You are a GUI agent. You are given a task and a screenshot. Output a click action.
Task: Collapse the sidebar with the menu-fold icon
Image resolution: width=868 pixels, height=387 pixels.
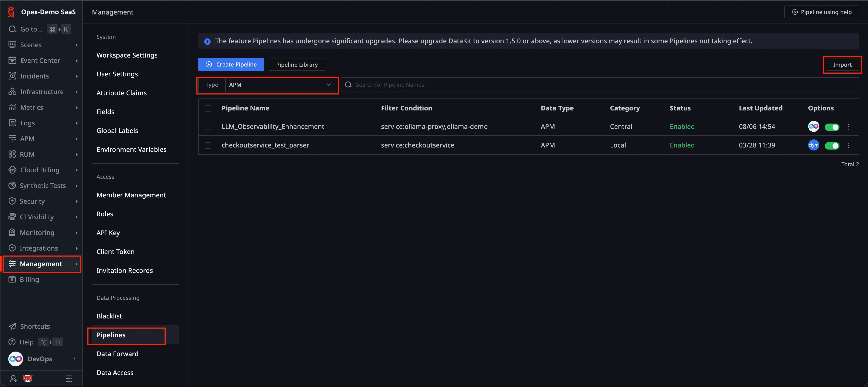click(x=69, y=378)
